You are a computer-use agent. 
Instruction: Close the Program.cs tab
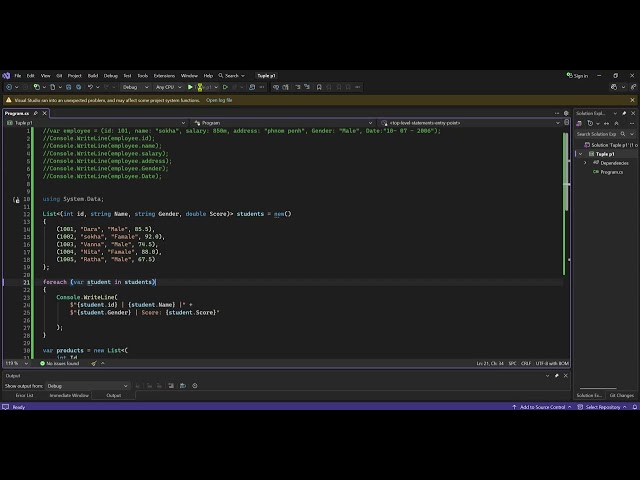click(x=44, y=113)
